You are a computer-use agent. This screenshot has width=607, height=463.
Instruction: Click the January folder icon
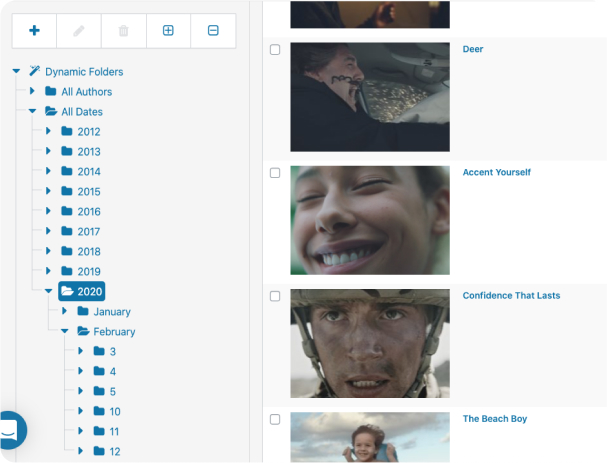coord(83,311)
